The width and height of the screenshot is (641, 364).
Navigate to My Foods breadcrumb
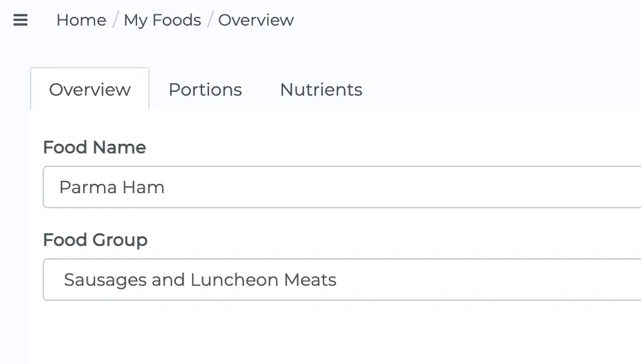pos(162,20)
